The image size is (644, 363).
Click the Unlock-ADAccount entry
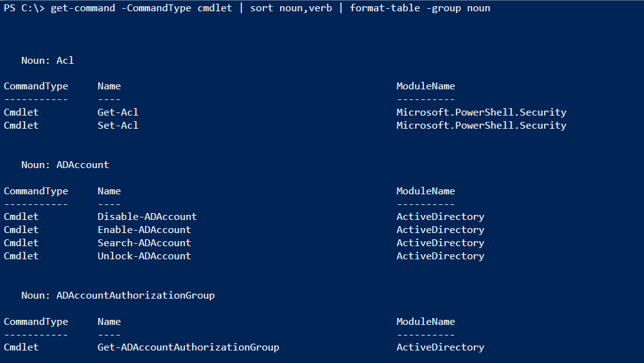coord(144,256)
